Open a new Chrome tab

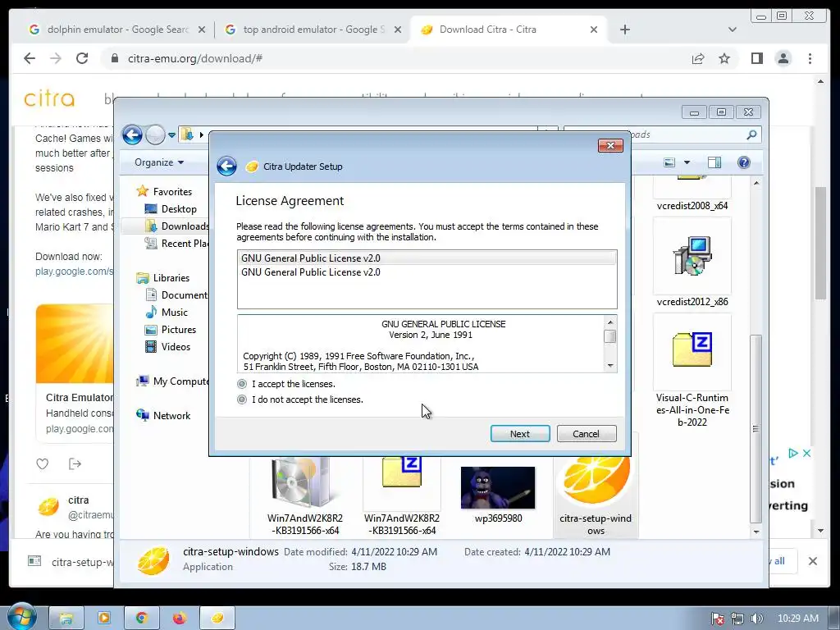[x=624, y=30]
